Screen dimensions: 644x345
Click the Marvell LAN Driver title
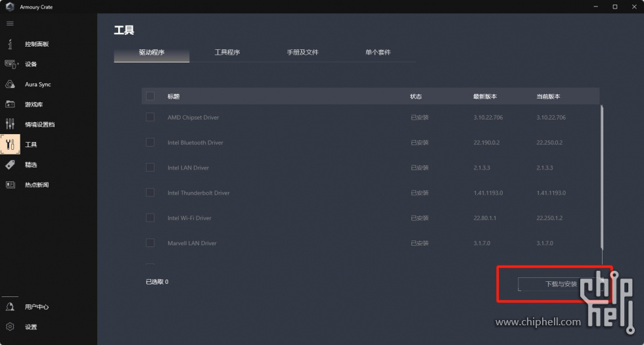[192, 243]
